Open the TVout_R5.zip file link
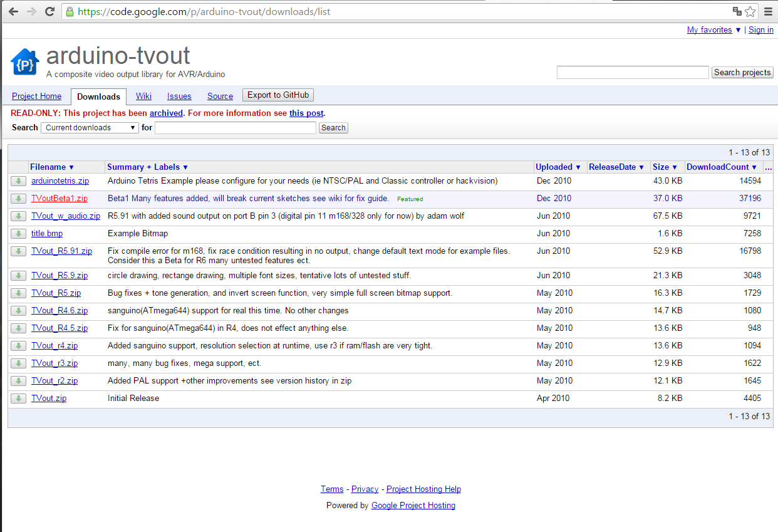The height and width of the screenshot is (532, 778). coord(56,293)
